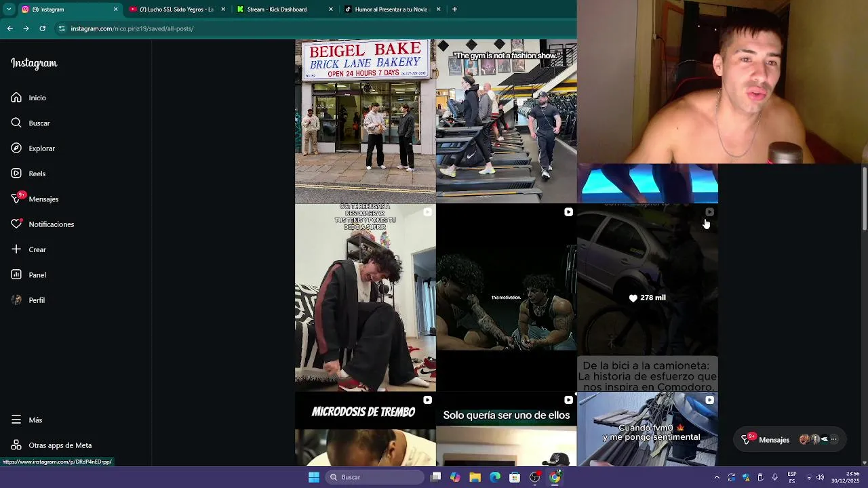Open Solo quería ser uno de ellos reel
This screenshot has width=868, height=488.
click(x=506, y=429)
